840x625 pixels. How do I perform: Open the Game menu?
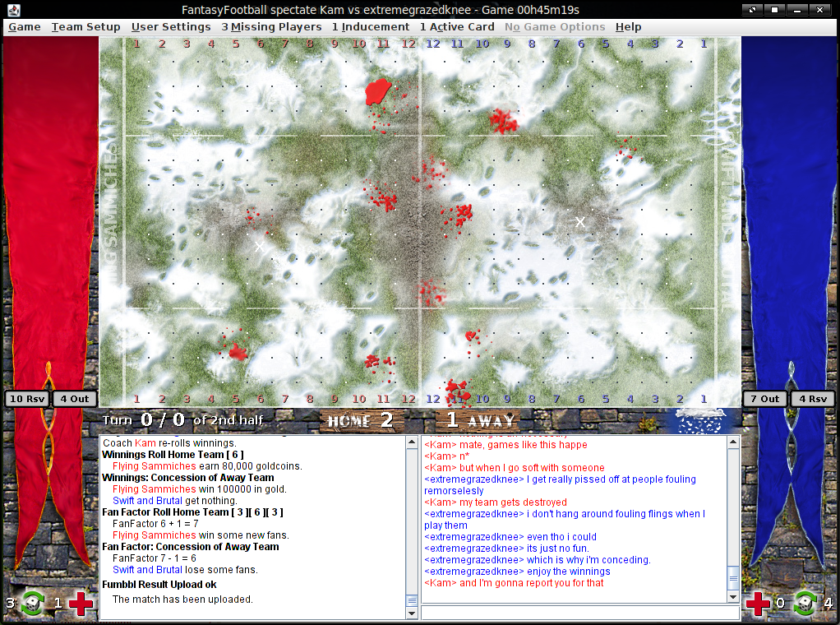click(25, 27)
